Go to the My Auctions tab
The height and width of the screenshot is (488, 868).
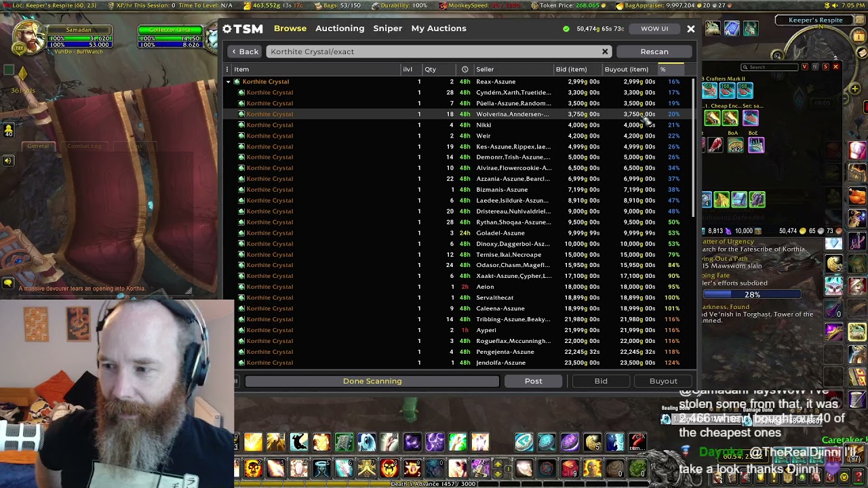pos(439,28)
